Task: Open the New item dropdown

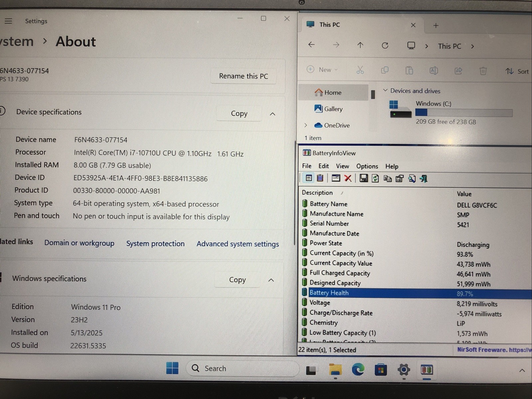Action: click(322, 69)
